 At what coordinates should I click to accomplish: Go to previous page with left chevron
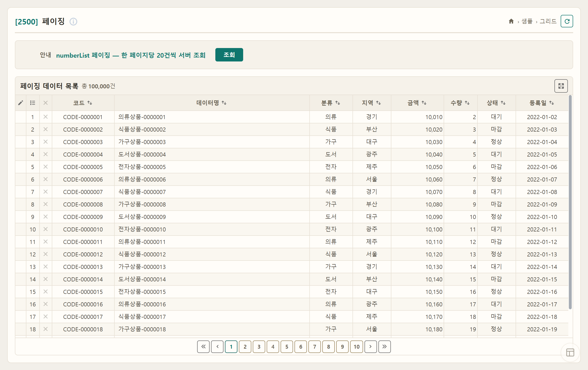(x=217, y=346)
